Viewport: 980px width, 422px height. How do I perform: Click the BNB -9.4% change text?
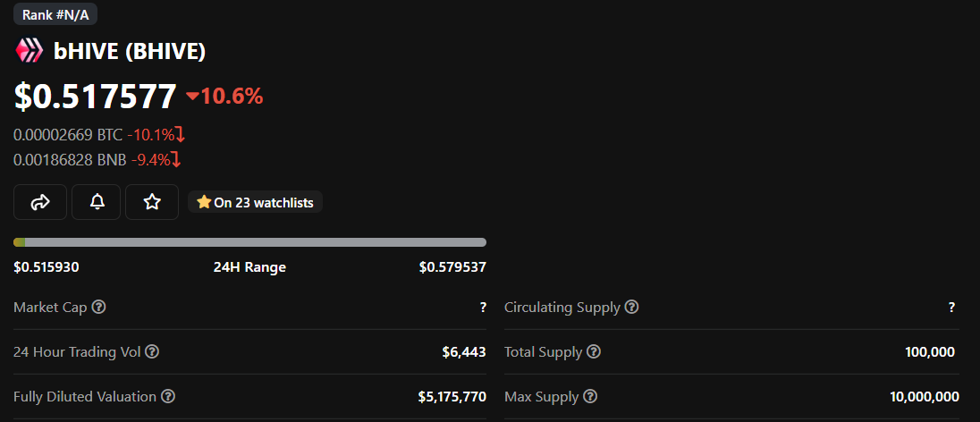coord(156,160)
